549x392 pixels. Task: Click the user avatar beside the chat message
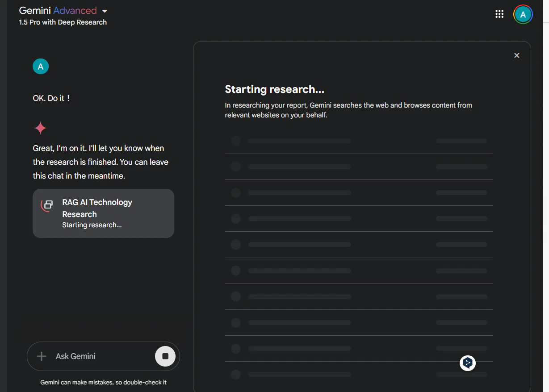tap(41, 67)
